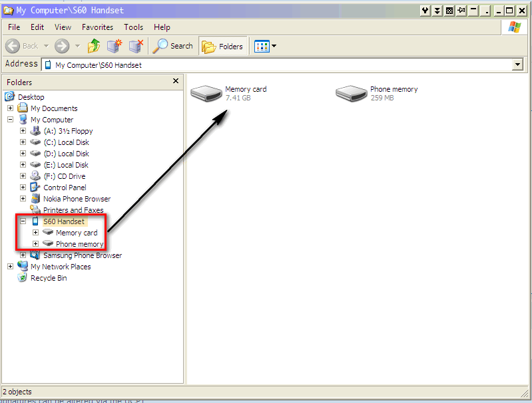Click the Forward arrow button
This screenshot has width=532, height=403.
pos(62,46)
